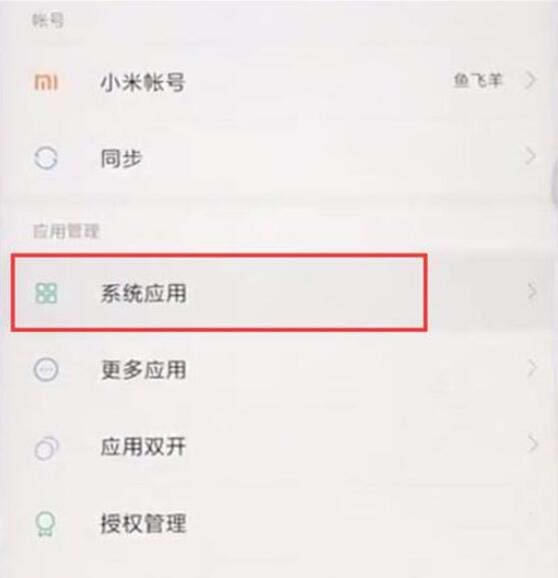Expand the 同步 row chevron arrow
Image resolution: width=558 pixels, height=578 pixels.
coord(530,157)
